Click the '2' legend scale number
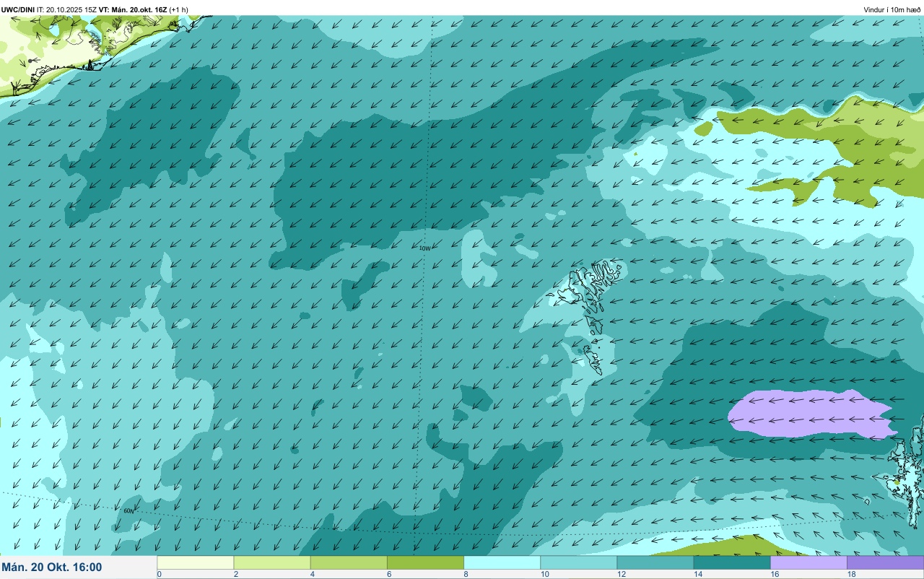924x579 pixels. [x=236, y=574]
